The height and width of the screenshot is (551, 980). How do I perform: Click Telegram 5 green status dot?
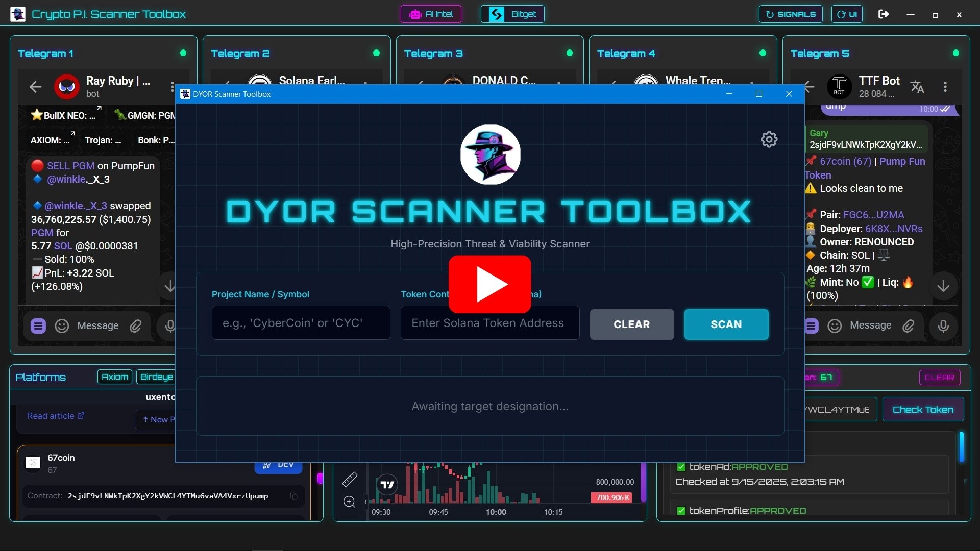click(956, 53)
